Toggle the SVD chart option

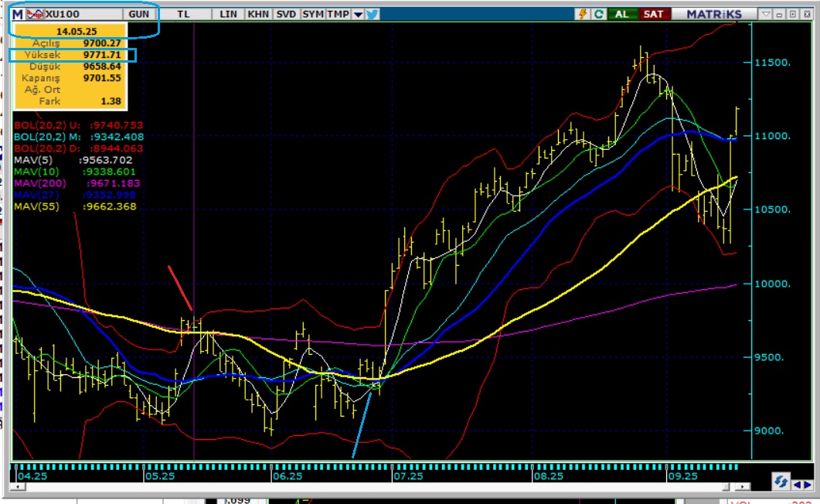click(x=286, y=14)
